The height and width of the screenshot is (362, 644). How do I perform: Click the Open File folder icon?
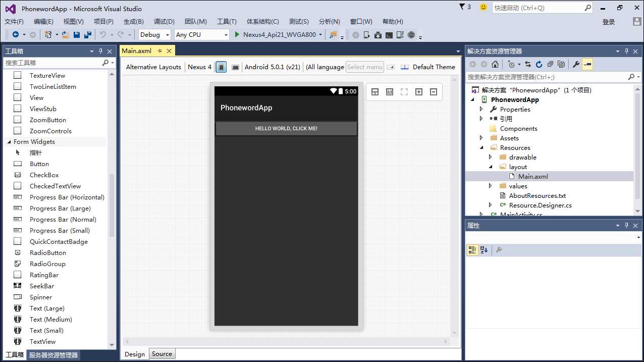(66, 35)
